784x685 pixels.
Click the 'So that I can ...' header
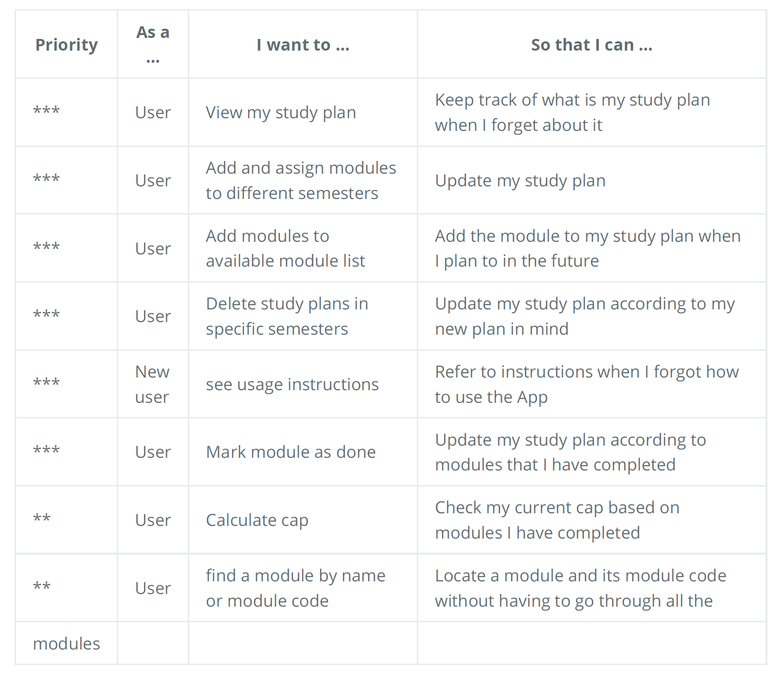click(x=591, y=45)
